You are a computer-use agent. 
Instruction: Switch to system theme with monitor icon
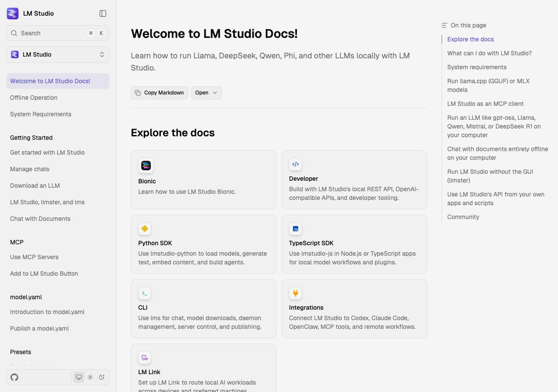[x=79, y=377]
